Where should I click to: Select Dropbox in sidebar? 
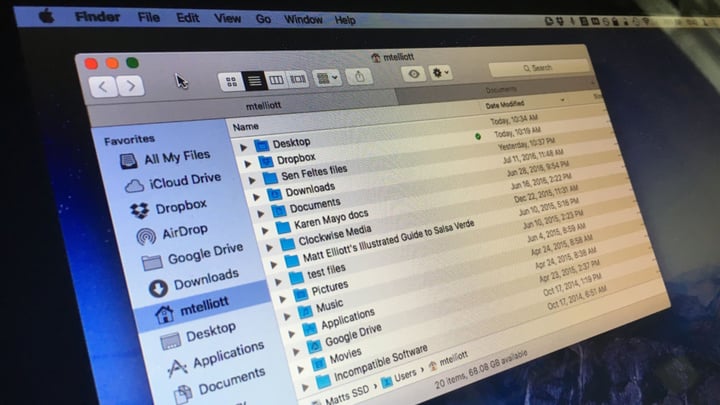pyautogui.click(x=169, y=208)
